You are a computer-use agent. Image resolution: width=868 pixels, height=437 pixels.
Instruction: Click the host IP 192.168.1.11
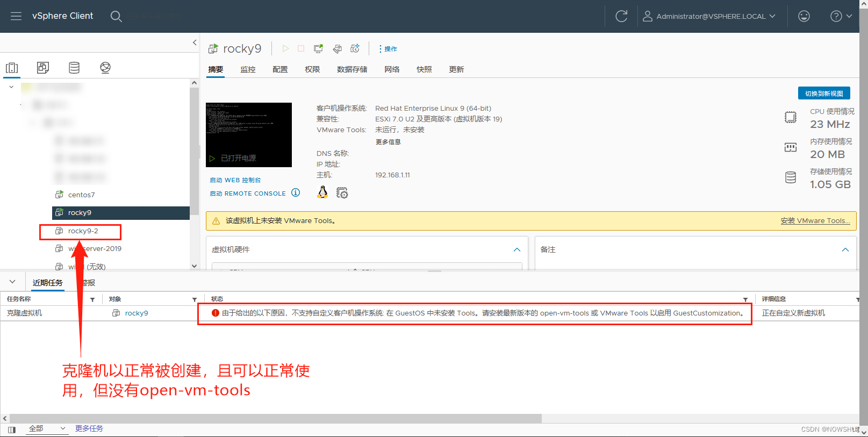(x=392, y=175)
